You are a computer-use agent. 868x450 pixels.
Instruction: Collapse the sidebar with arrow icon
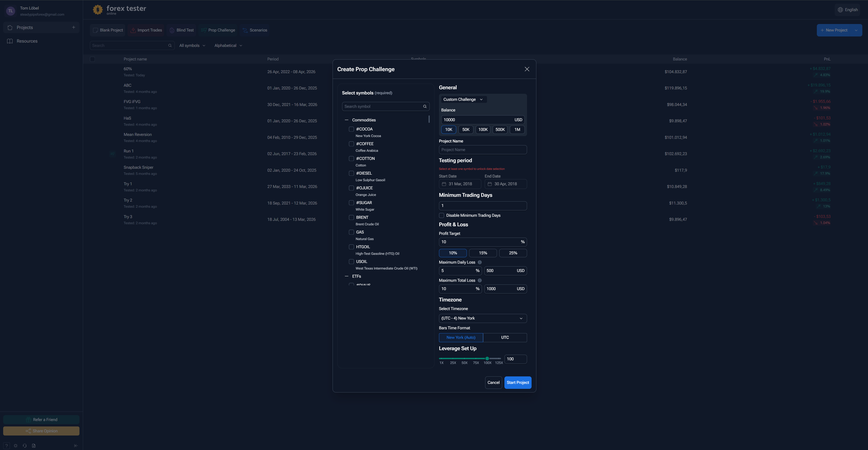[76, 446]
